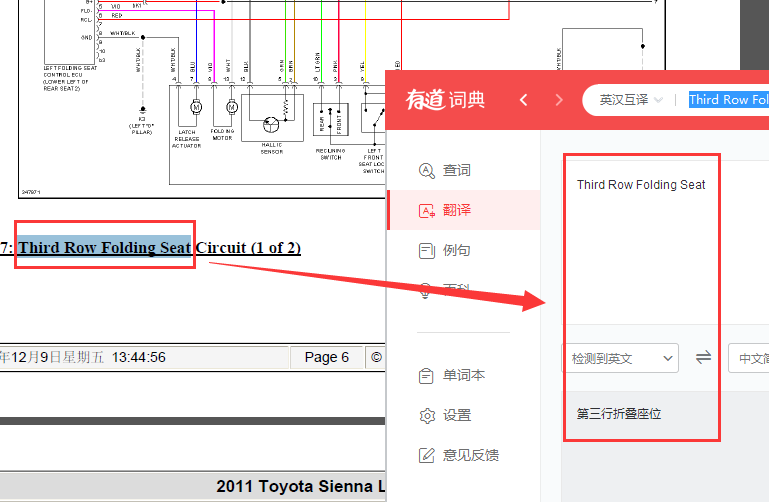
Task: Click the 查词 magnifier icon
Action: pos(426,171)
